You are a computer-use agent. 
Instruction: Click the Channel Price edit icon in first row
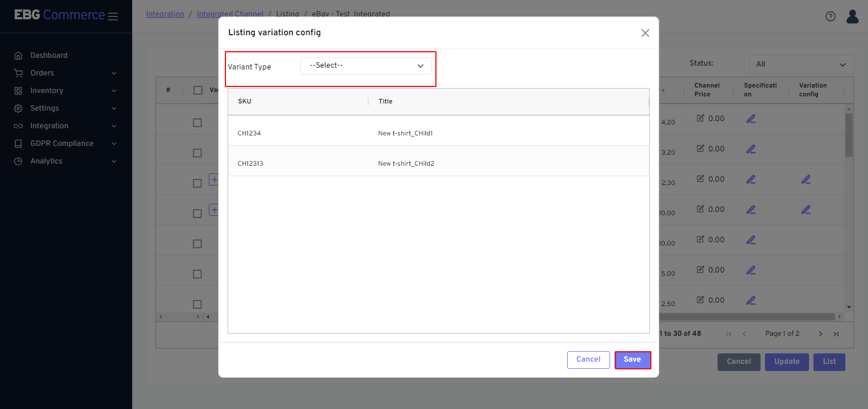(700, 118)
